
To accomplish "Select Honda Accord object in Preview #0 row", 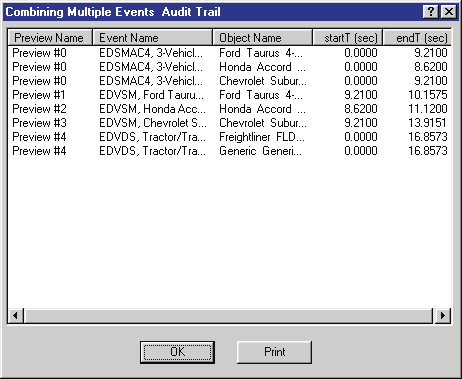I will coord(262,67).
